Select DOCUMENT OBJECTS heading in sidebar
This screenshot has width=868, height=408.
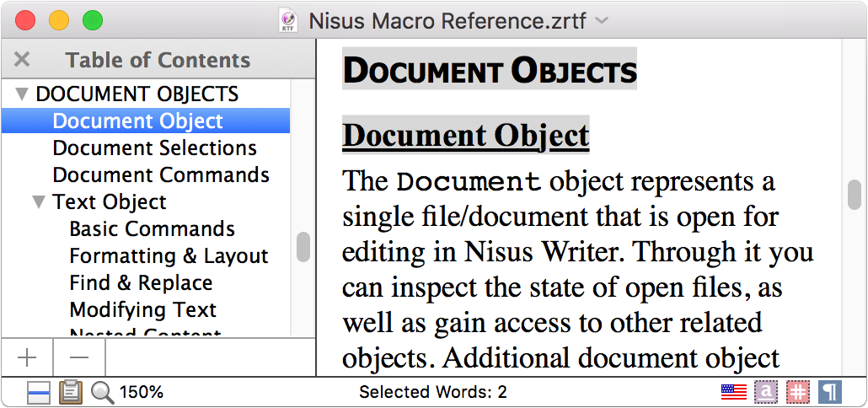click(137, 94)
